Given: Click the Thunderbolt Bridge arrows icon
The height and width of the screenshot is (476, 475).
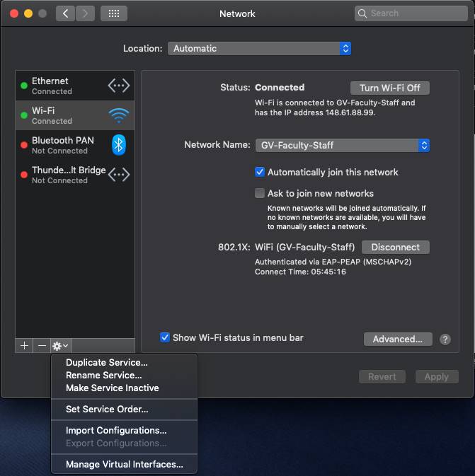Looking at the screenshot, I should coord(118,175).
